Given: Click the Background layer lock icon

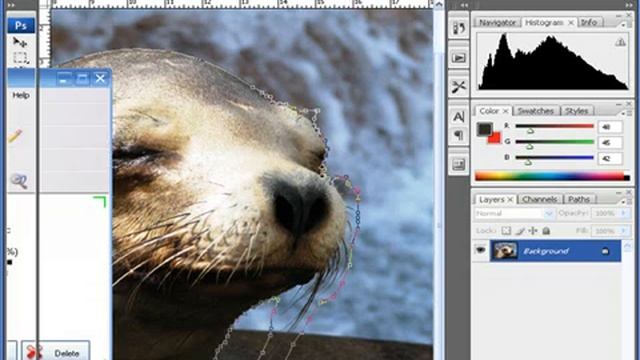Looking at the screenshot, I should click(605, 251).
